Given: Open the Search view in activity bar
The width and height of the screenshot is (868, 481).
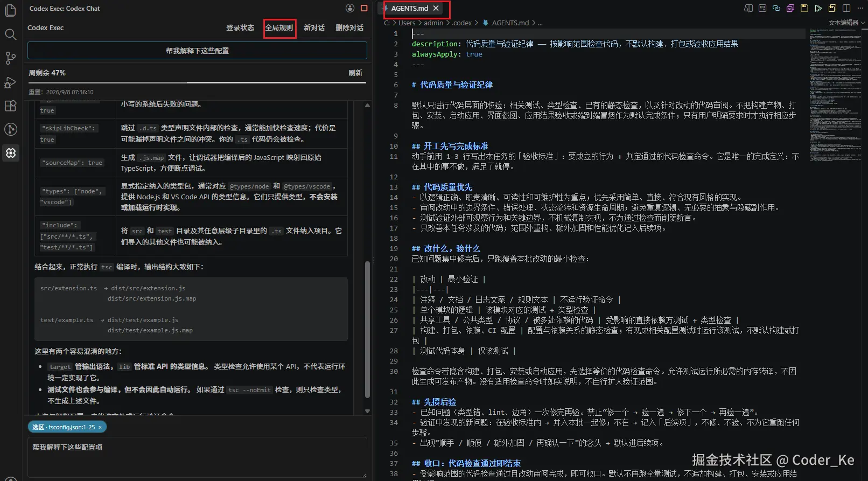Looking at the screenshot, I should point(10,34).
